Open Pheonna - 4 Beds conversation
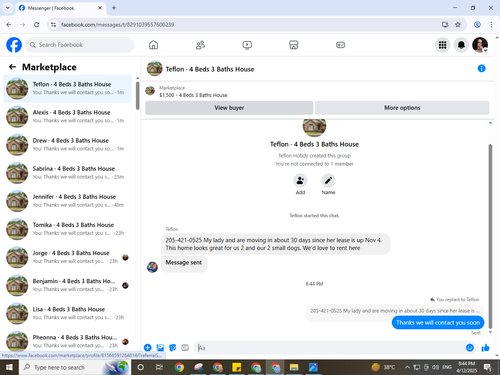Viewport: 500px width, 375px height. click(67, 341)
